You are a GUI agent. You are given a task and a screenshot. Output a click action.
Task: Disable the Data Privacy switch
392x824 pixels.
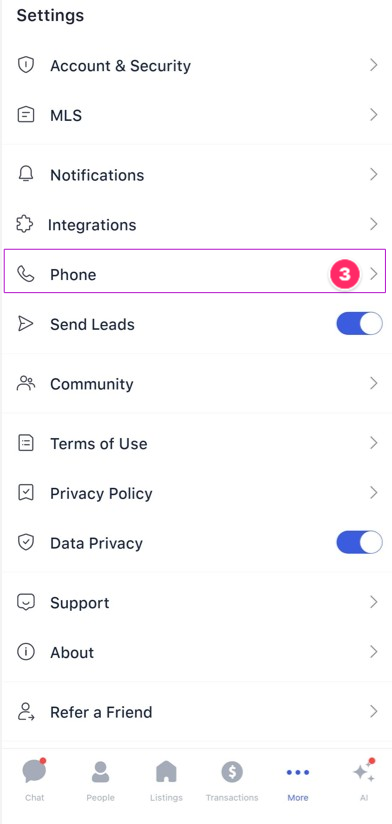[x=359, y=543]
